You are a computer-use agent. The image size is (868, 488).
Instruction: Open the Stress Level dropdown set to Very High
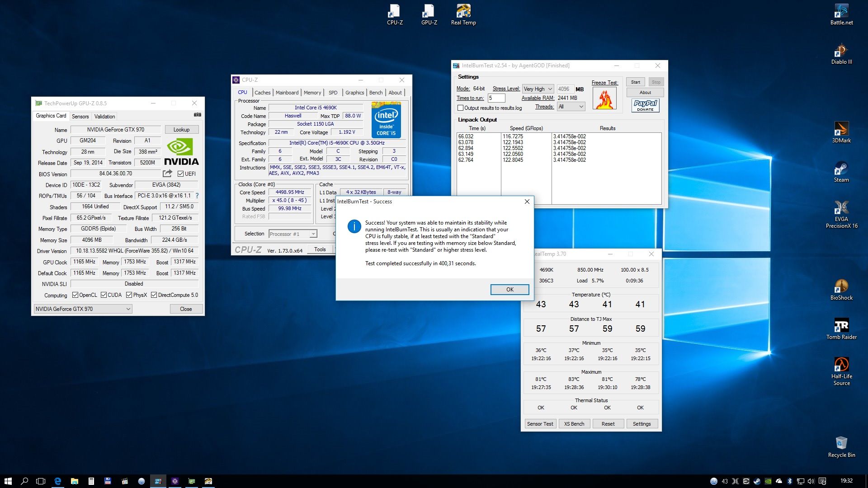[538, 89]
